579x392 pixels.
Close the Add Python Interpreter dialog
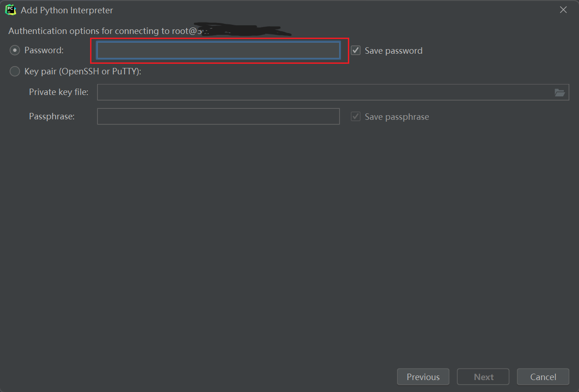tap(563, 10)
